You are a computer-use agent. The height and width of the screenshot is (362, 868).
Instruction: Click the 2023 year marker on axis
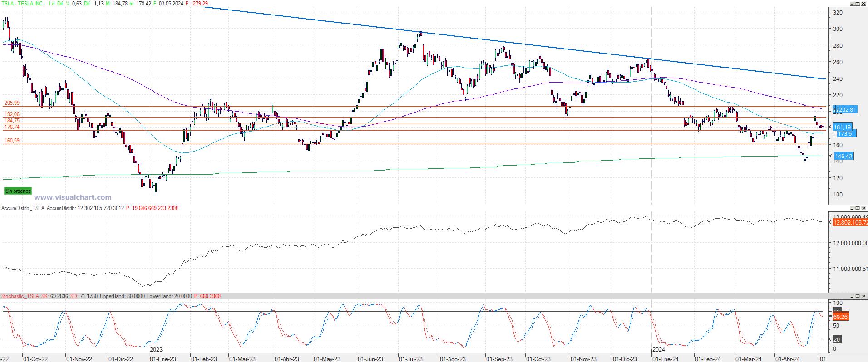tap(156, 350)
